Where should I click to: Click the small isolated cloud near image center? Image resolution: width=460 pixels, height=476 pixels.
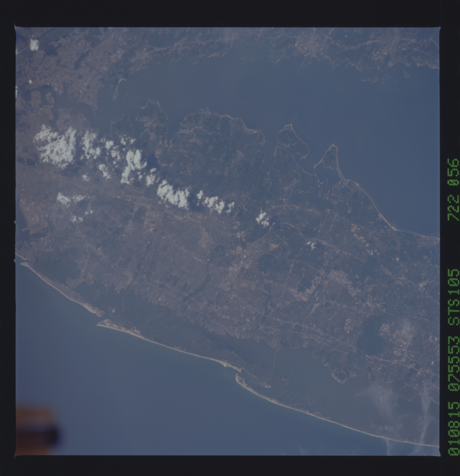tap(262, 219)
